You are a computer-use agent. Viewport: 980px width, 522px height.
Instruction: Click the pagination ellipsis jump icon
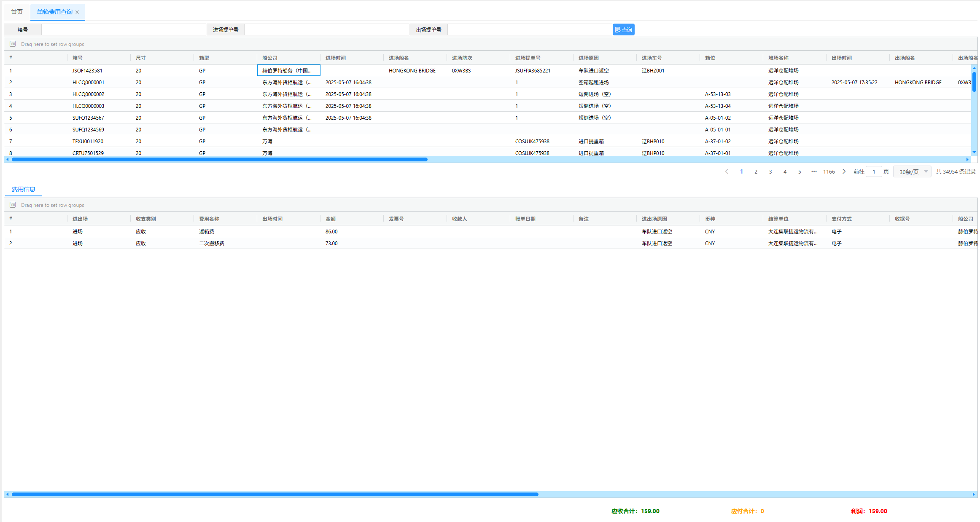click(814, 171)
